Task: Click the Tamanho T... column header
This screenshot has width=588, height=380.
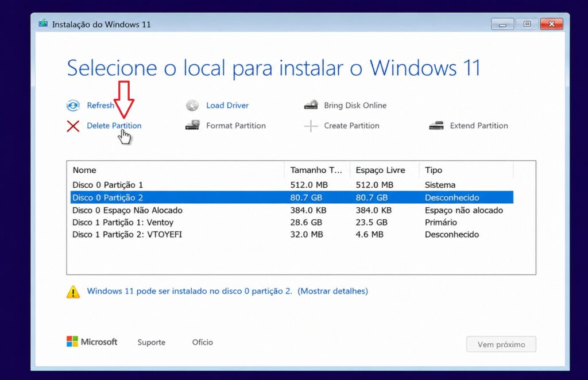Action: [x=317, y=170]
